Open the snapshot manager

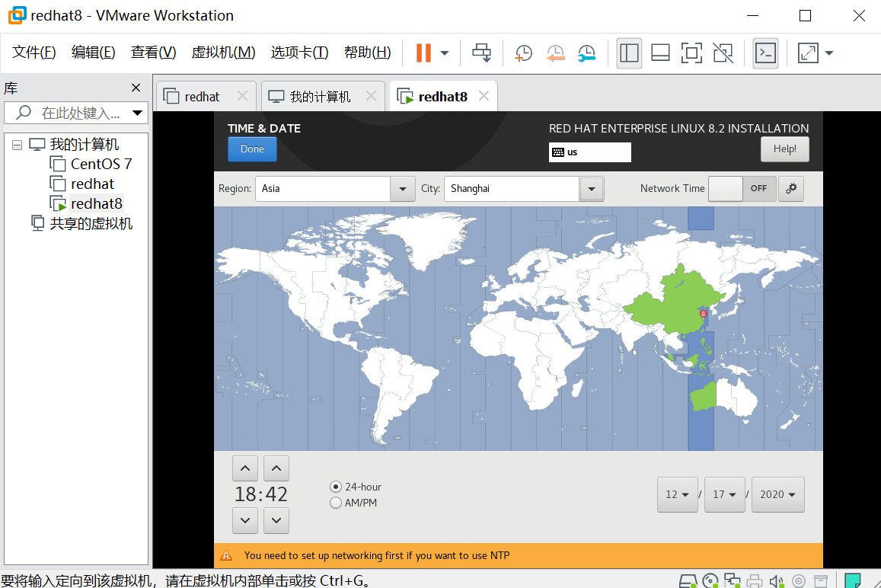click(x=586, y=53)
